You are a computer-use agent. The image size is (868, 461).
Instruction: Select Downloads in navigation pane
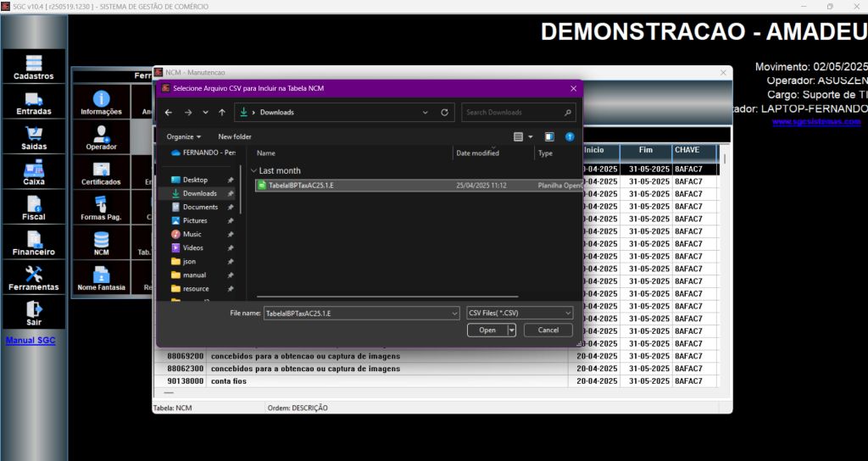[202, 193]
